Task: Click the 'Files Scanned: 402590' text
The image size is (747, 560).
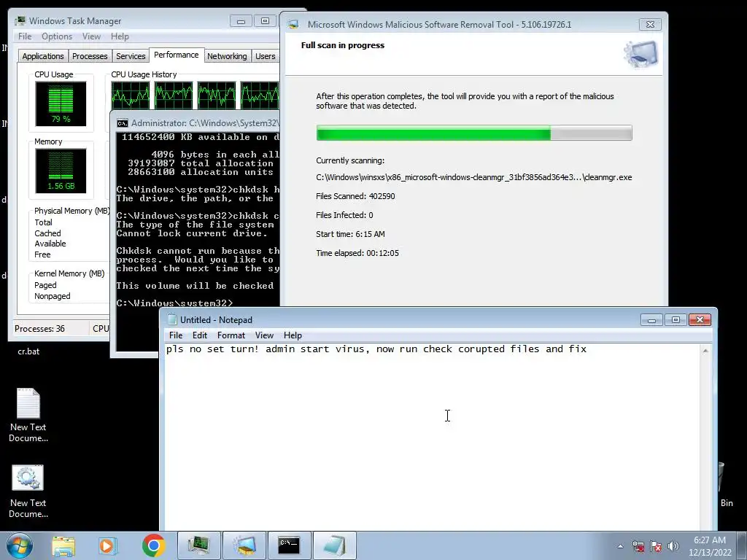Action: (355, 196)
